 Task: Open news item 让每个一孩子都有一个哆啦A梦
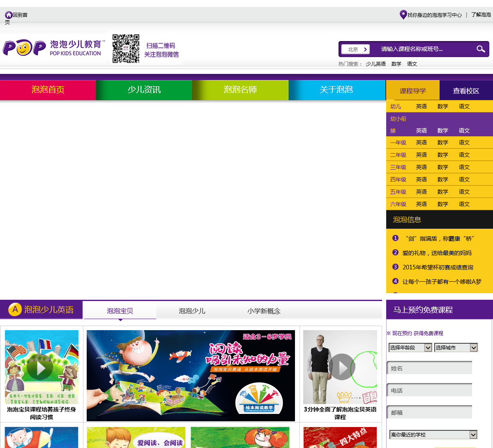click(x=442, y=282)
